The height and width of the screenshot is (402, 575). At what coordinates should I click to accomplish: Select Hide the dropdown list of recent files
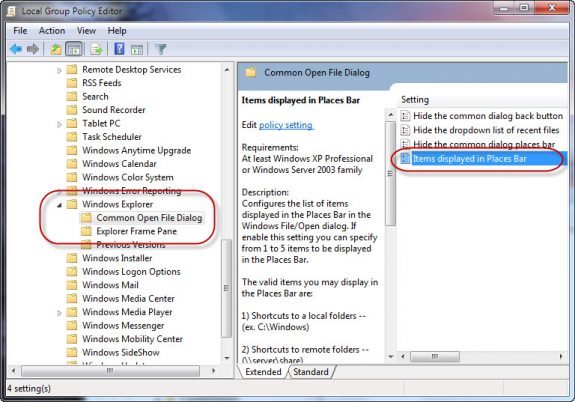click(486, 130)
